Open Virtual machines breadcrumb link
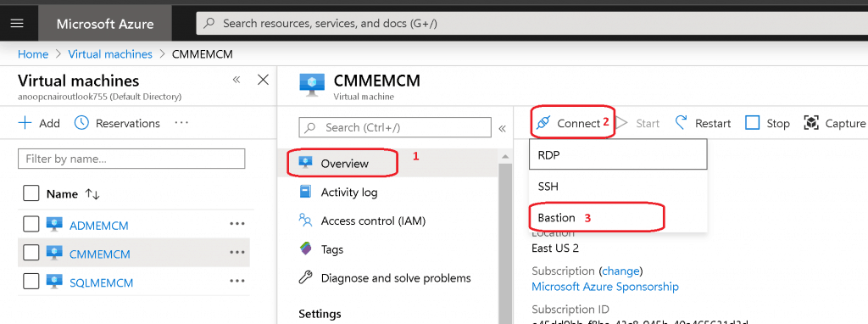The width and height of the screenshot is (868, 324). coord(110,54)
